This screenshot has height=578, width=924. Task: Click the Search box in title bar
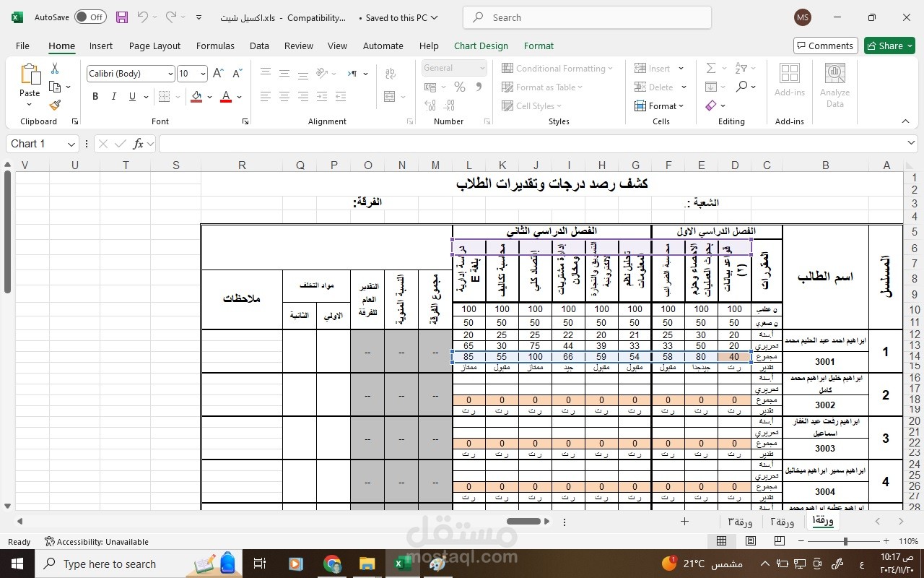tap(587, 17)
